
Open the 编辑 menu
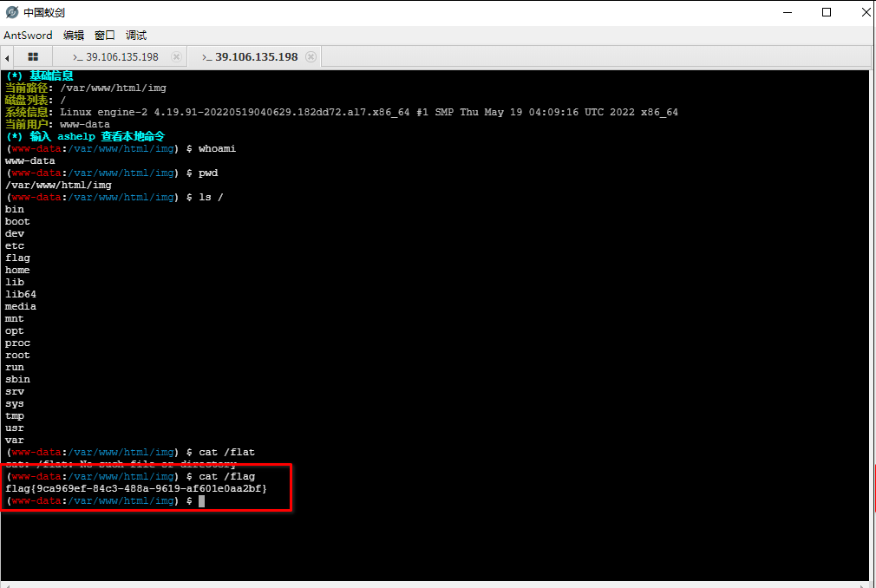click(74, 36)
